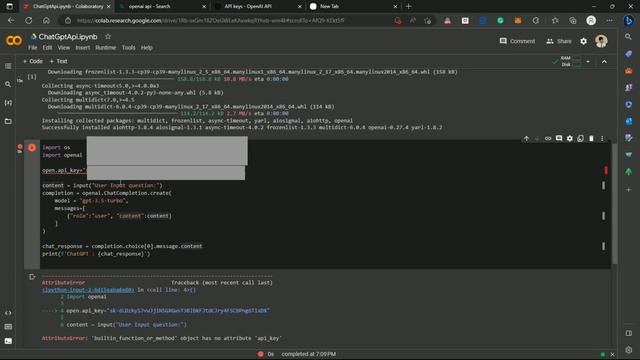Open the ipython-input traceback link

click(x=88, y=290)
